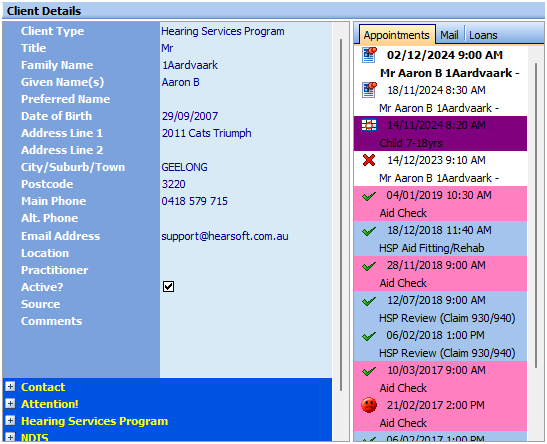
Task: Click the empty Location field
Action: (x=246, y=253)
